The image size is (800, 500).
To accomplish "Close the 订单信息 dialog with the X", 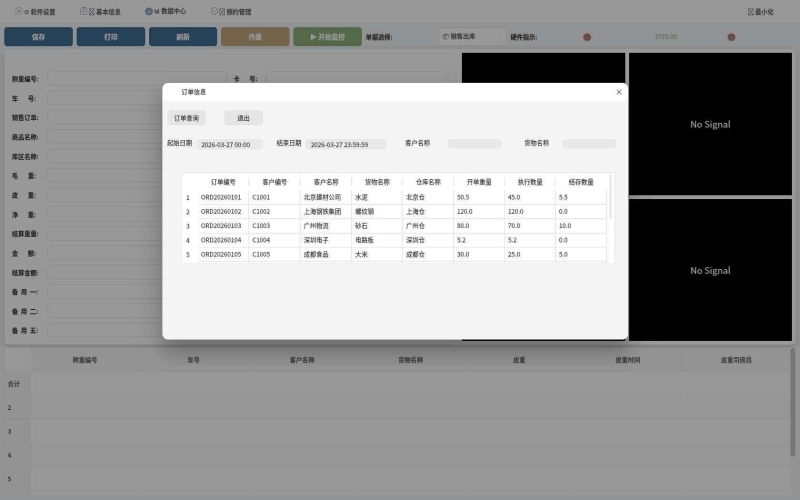I will (x=619, y=92).
